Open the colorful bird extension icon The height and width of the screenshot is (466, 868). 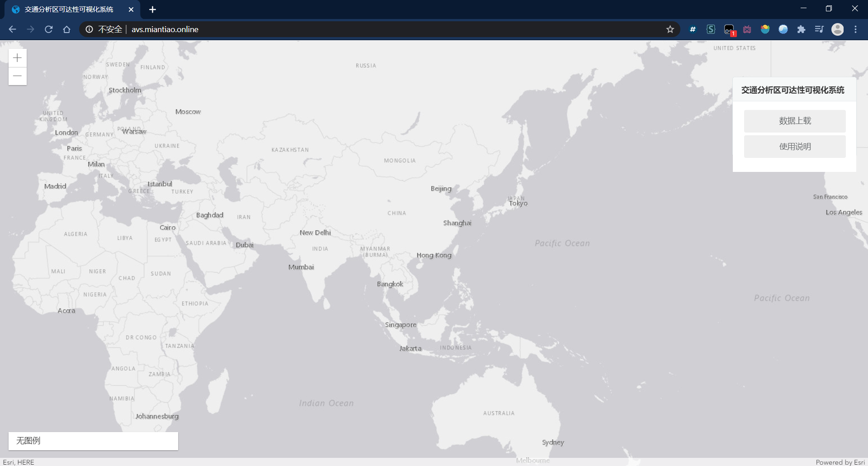click(x=765, y=29)
